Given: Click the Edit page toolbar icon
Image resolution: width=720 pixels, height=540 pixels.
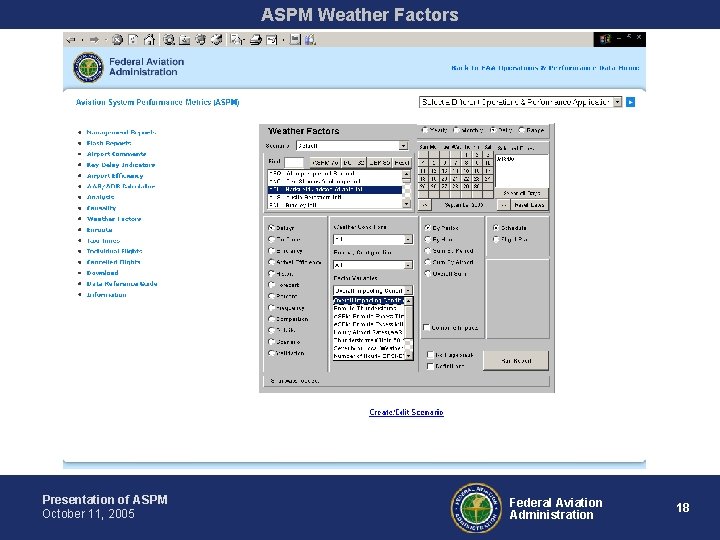Looking at the screenshot, I should [272, 40].
